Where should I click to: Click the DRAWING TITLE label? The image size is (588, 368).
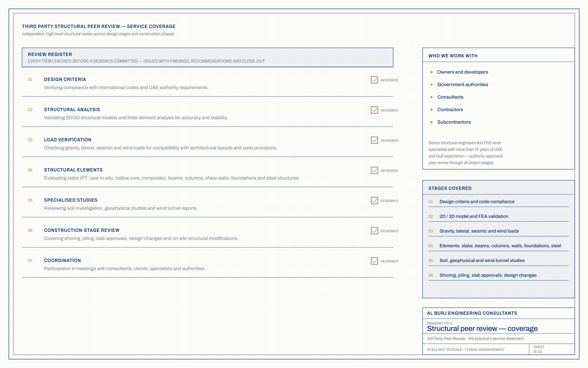point(440,323)
